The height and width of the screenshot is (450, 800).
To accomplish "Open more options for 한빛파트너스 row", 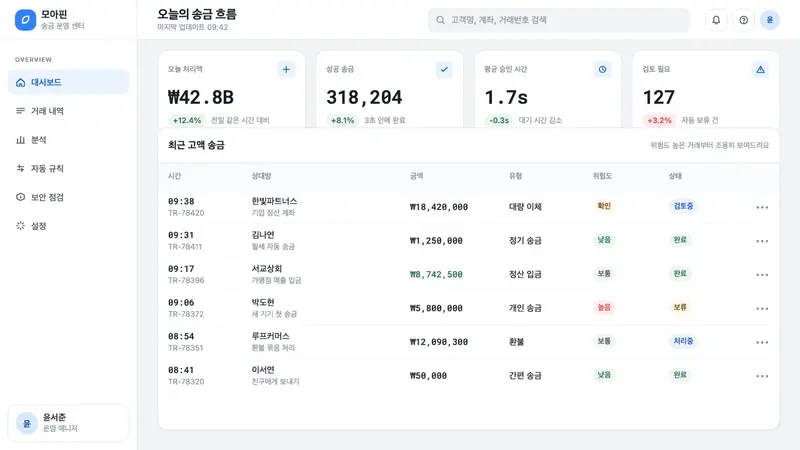I will click(762, 207).
